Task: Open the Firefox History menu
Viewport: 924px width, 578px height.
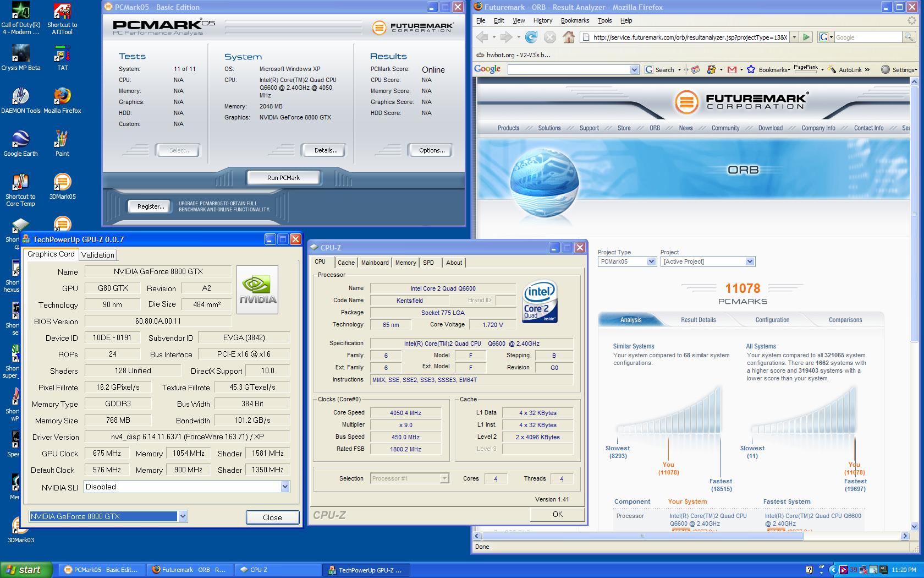Action: point(542,20)
